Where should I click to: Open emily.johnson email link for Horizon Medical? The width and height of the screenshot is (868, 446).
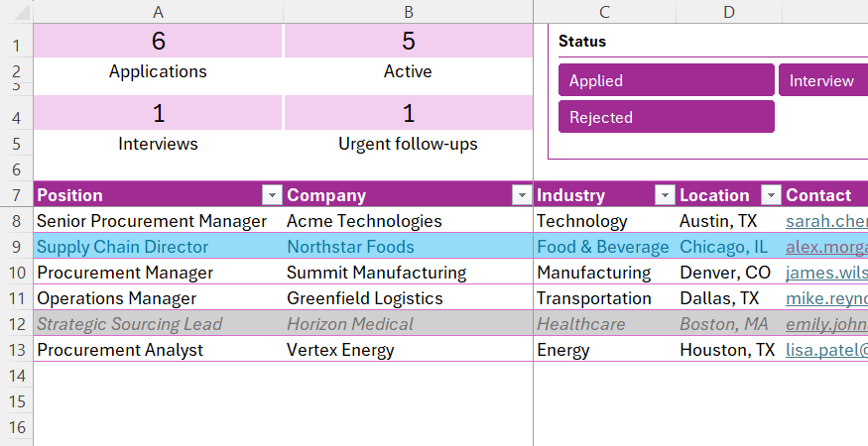tap(826, 324)
